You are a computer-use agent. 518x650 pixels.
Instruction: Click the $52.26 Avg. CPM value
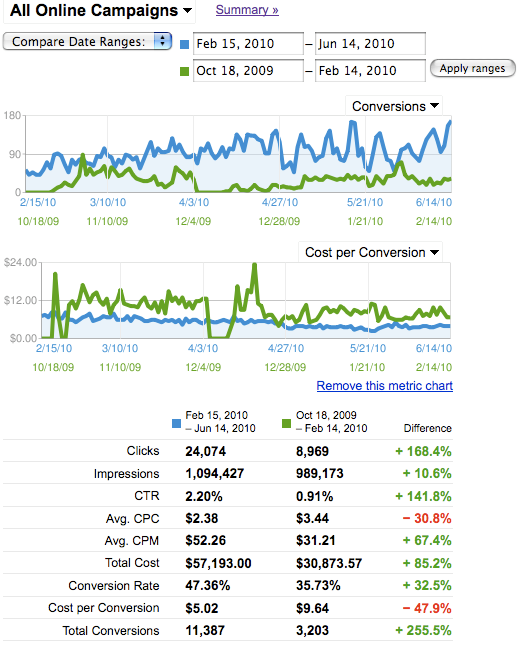(206, 541)
